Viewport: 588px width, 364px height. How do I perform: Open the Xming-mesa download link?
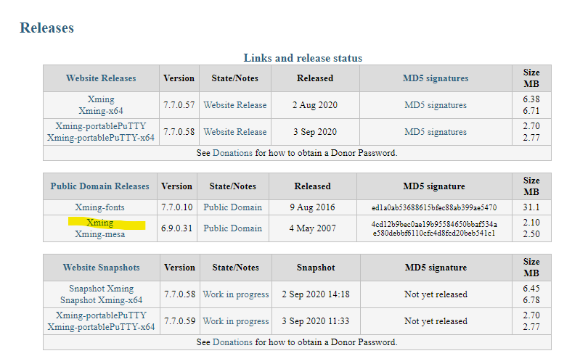99,234
